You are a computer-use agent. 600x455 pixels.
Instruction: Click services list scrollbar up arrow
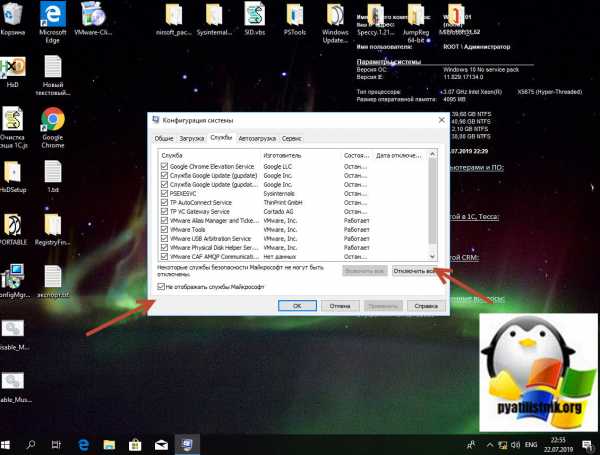pos(432,154)
